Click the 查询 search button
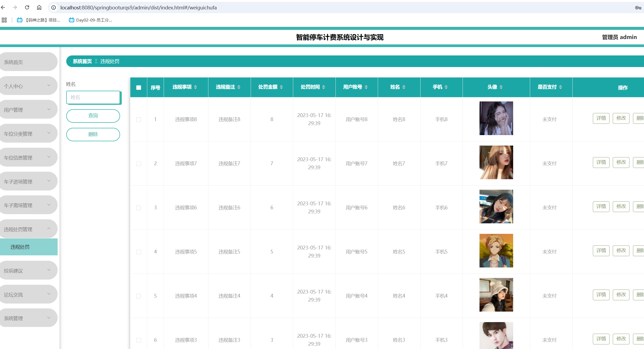 (x=93, y=116)
